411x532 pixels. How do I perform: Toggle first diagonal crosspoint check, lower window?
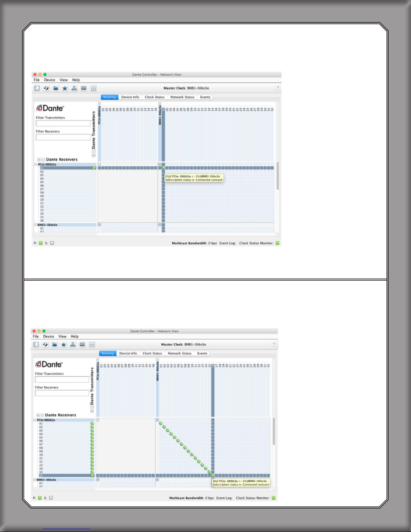161,424
